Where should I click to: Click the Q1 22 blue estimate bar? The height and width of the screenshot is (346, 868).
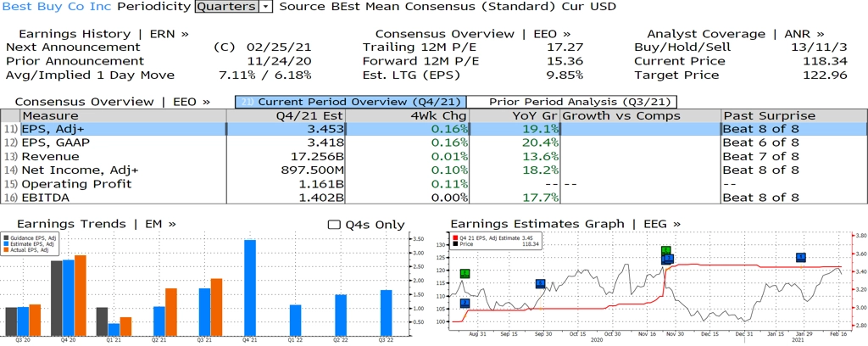296,321
